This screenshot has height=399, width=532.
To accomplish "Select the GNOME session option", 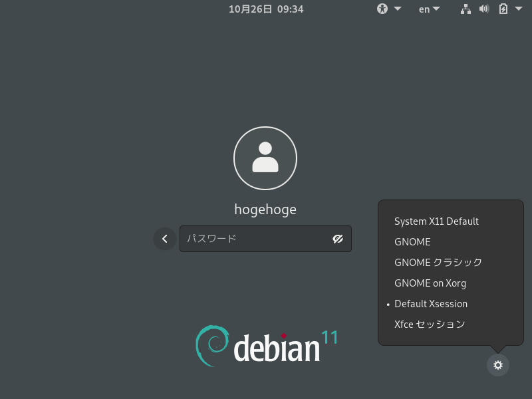I will [412, 242].
